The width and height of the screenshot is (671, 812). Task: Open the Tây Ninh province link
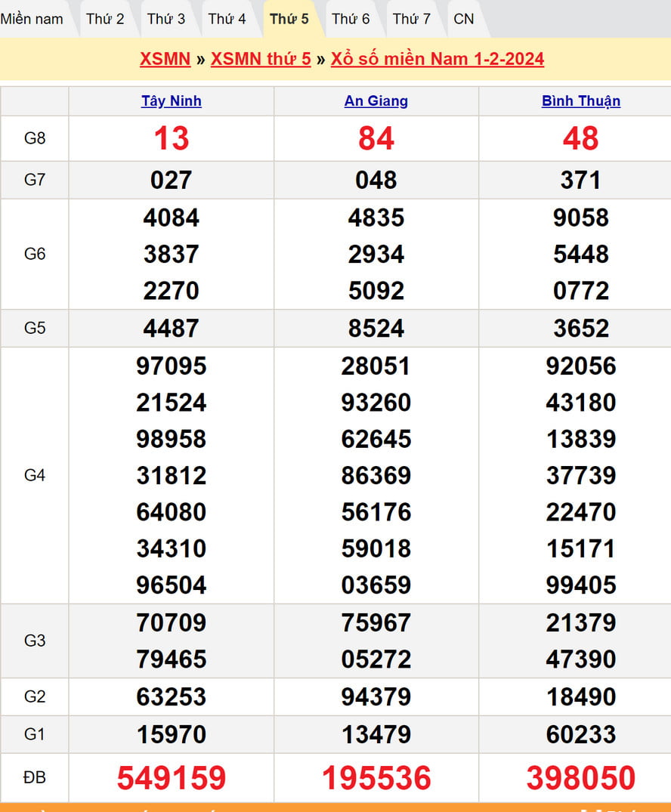click(172, 101)
